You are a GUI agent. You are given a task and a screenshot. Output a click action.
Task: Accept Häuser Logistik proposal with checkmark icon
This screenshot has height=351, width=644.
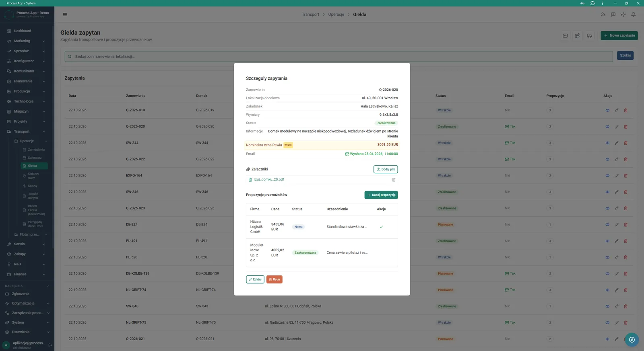tap(381, 227)
